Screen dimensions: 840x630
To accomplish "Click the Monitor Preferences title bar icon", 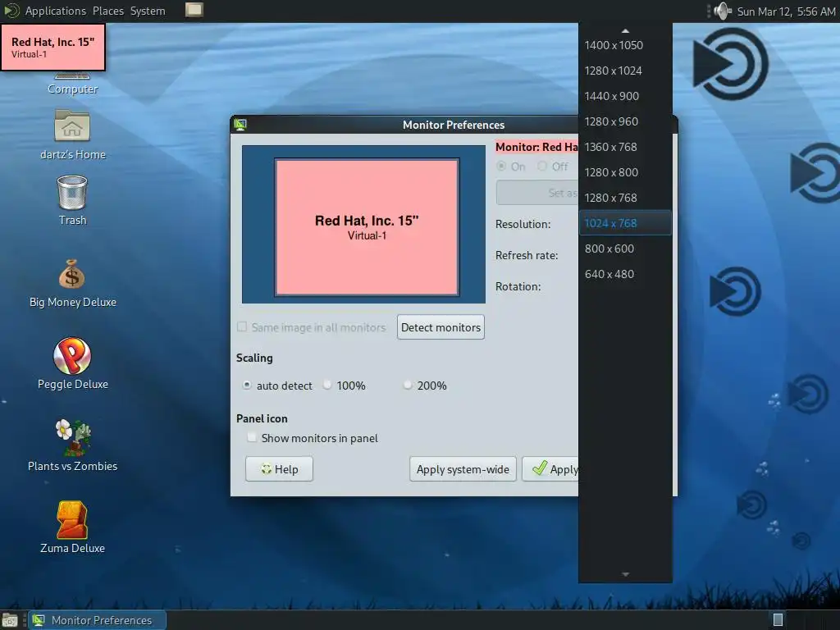I will (240, 125).
